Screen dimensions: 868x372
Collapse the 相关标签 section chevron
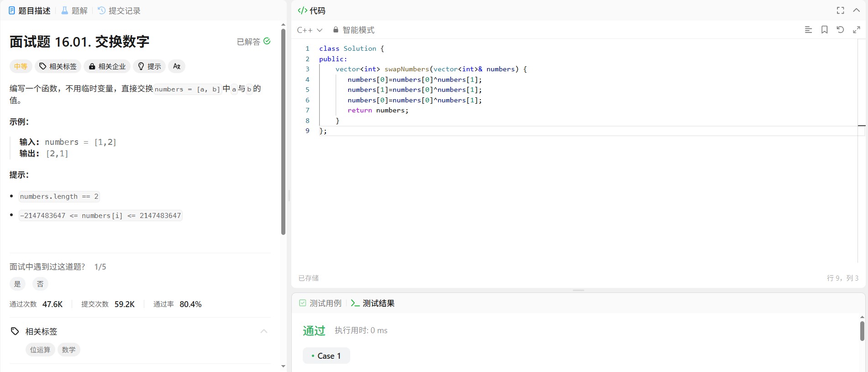click(x=264, y=331)
